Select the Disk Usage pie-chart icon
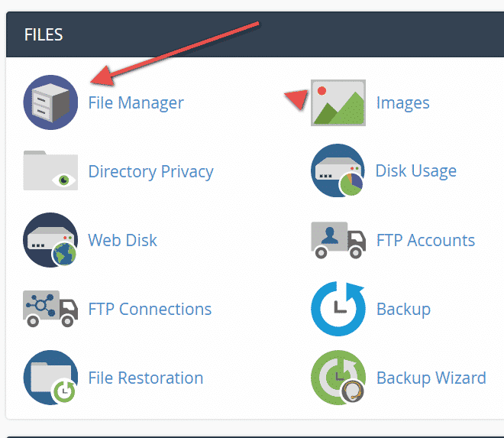The height and width of the screenshot is (438, 504). 338,170
